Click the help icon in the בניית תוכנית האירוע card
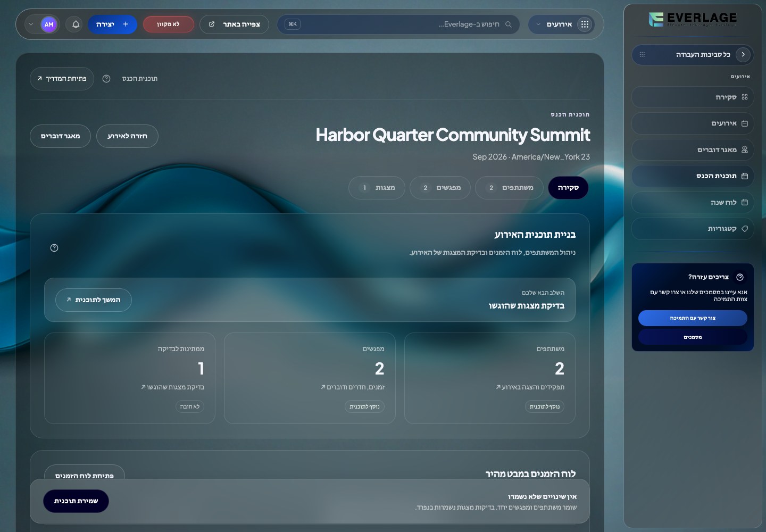 (x=54, y=248)
